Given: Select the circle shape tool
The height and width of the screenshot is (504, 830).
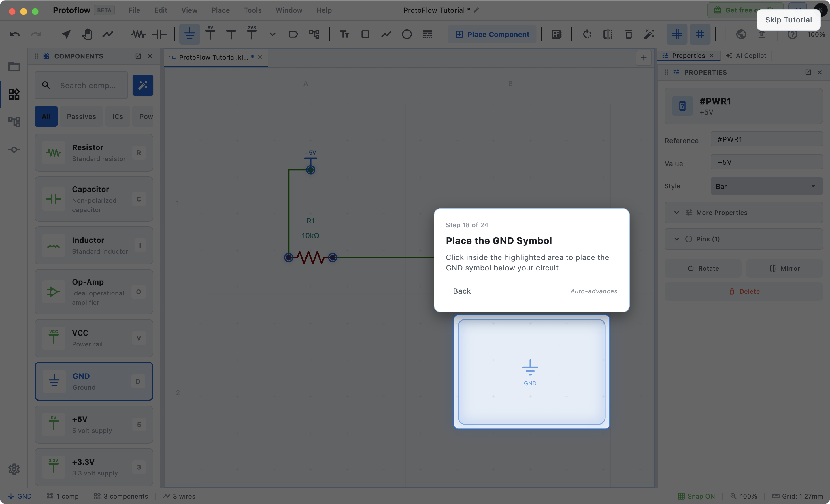Looking at the screenshot, I should point(407,34).
